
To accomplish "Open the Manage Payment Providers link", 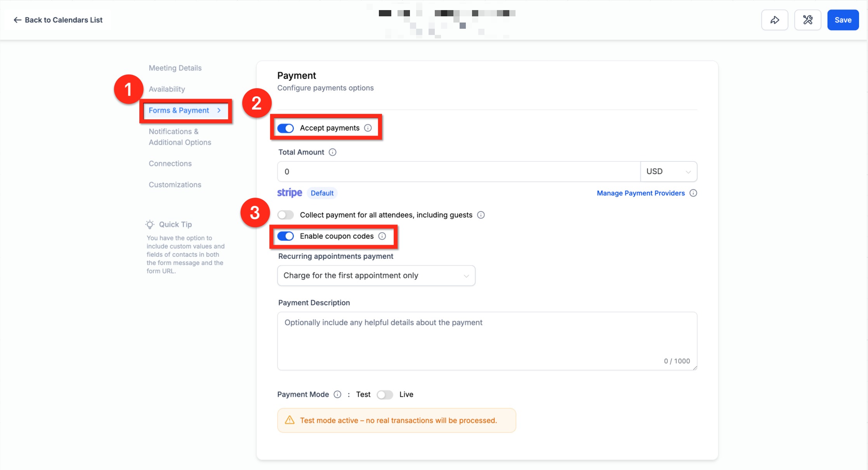I will (x=641, y=193).
